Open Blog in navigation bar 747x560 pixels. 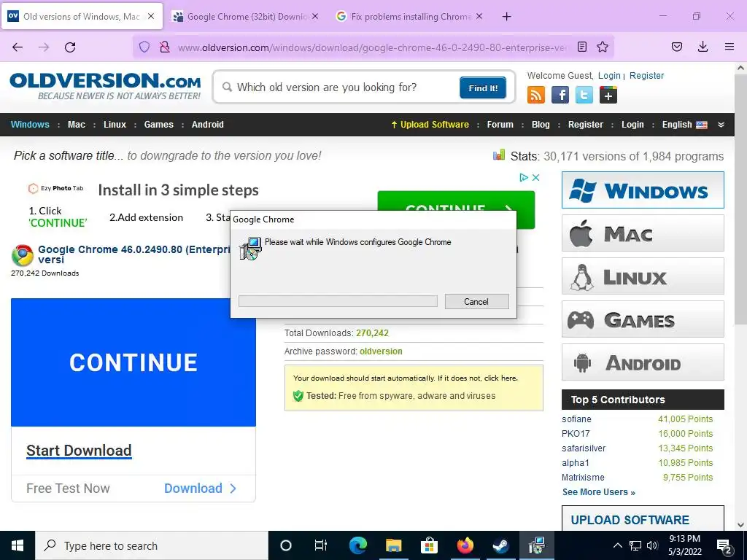coord(541,125)
